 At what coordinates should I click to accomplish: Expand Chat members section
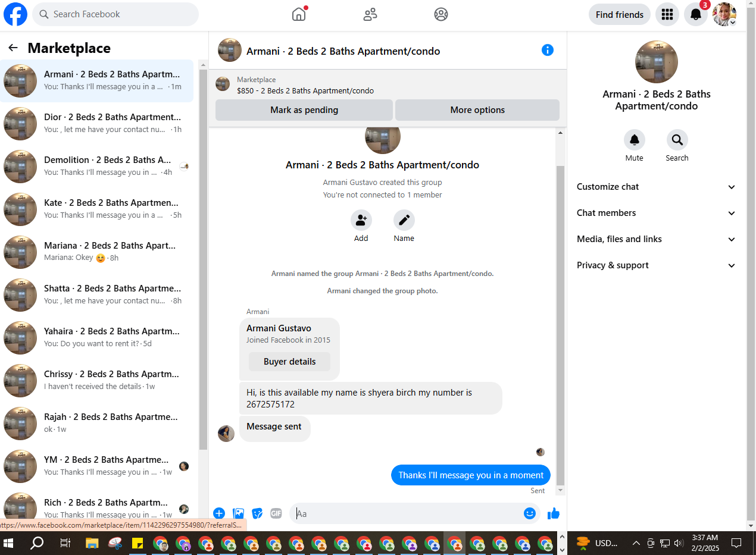point(656,213)
